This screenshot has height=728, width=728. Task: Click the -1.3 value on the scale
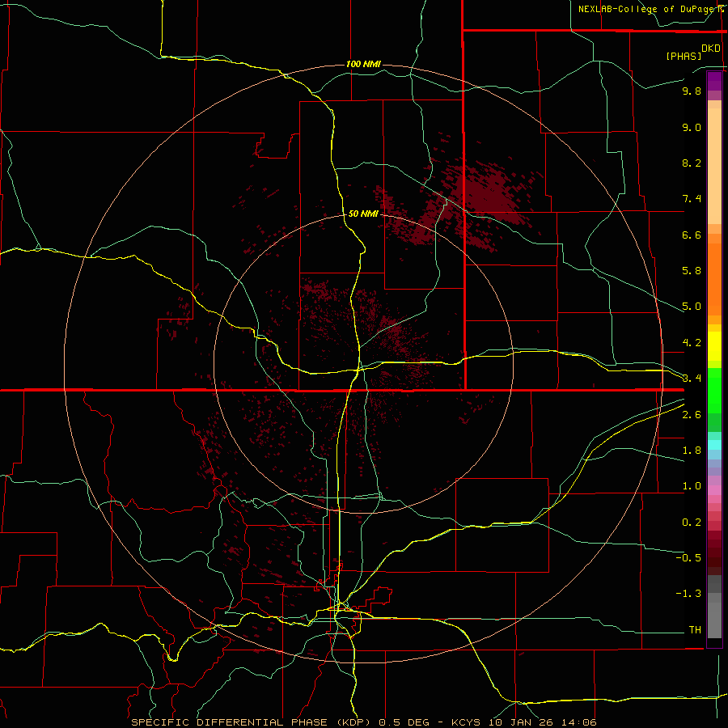point(688,594)
